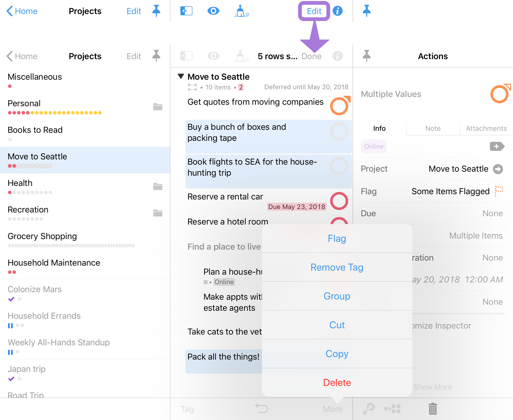Open Weekly All-Hands Standup project
Image resolution: width=513 pixels, height=420 pixels.
(x=85, y=346)
